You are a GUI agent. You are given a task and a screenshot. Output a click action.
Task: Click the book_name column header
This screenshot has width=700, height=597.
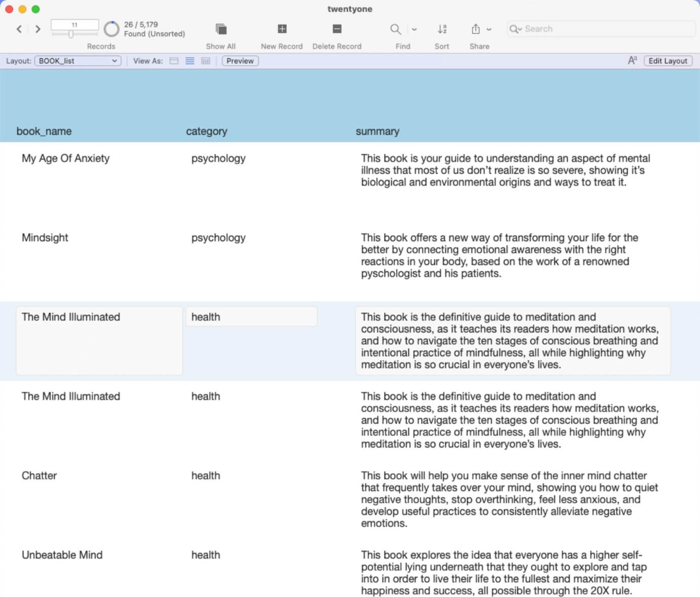pyautogui.click(x=44, y=131)
